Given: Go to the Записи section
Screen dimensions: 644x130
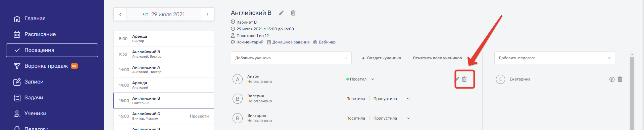Looking at the screenshot, I should pos(34,82).
